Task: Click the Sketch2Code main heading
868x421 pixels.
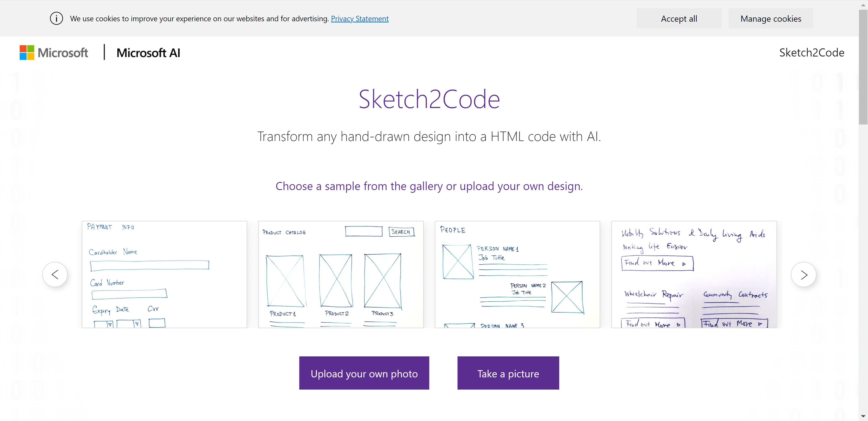Action: (x=429, y=99)
